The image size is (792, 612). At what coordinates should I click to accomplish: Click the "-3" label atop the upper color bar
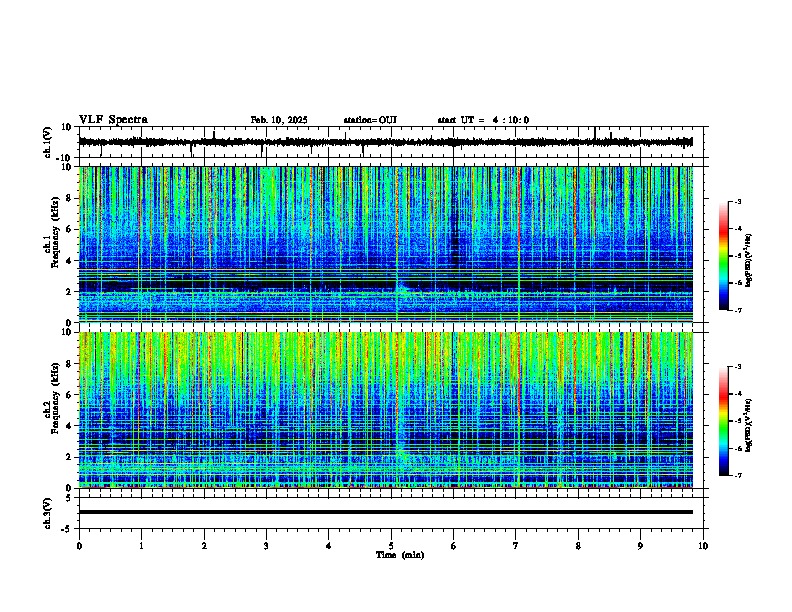point(738,201)
